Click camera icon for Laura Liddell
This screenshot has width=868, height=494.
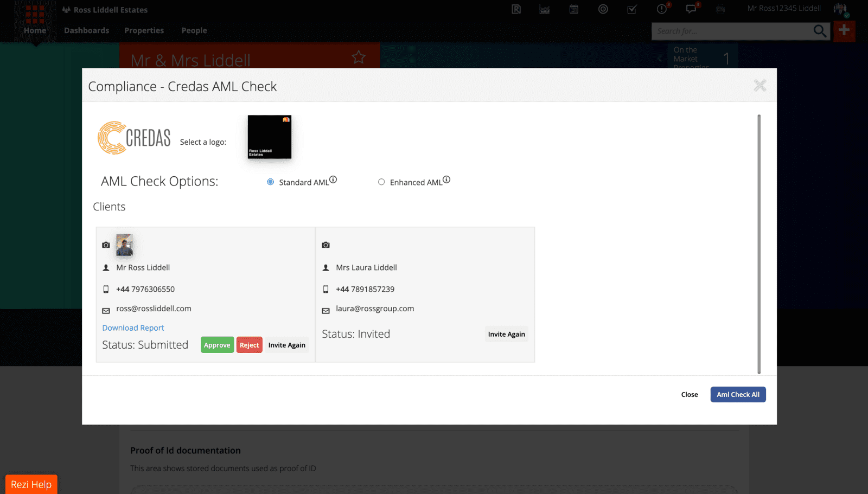tap(325, 245)
